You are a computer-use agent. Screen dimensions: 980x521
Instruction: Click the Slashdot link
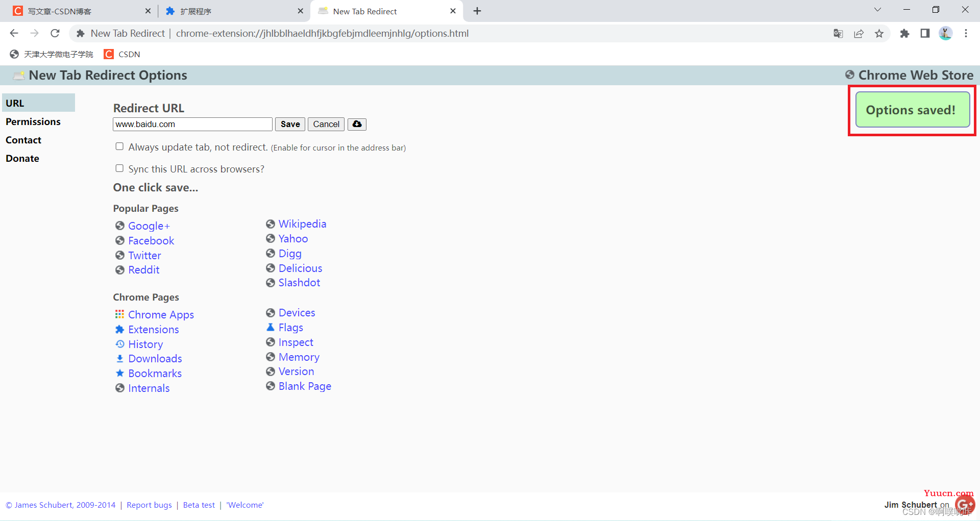pyautogui.click(x=299, y=282)
